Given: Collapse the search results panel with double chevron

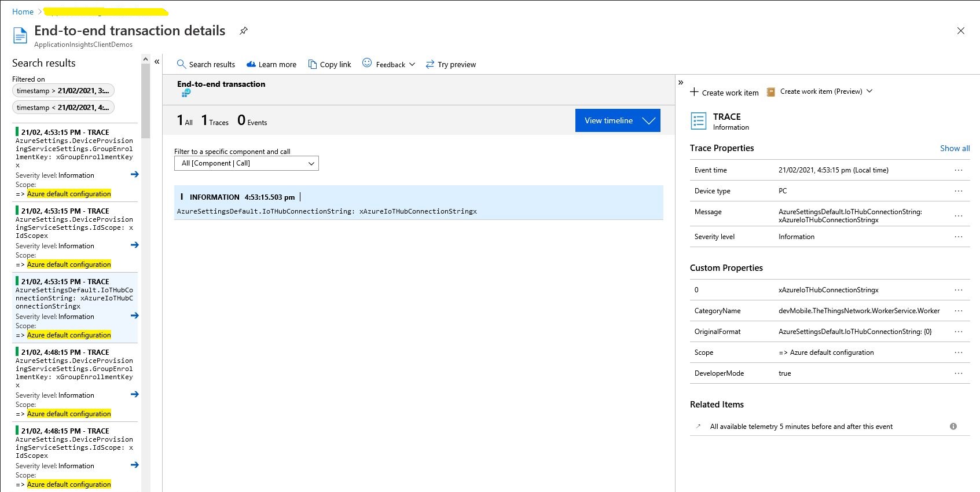Looking at the screenshot, I should coord(157,62).
